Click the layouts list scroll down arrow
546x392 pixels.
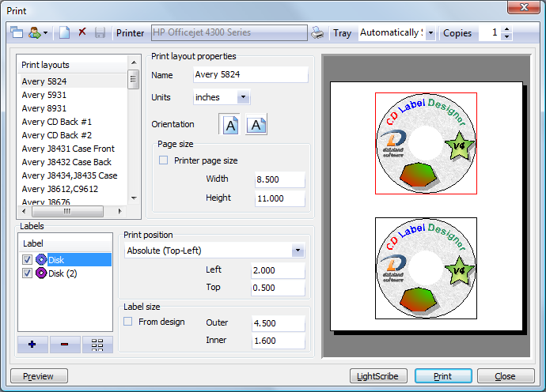134,198
